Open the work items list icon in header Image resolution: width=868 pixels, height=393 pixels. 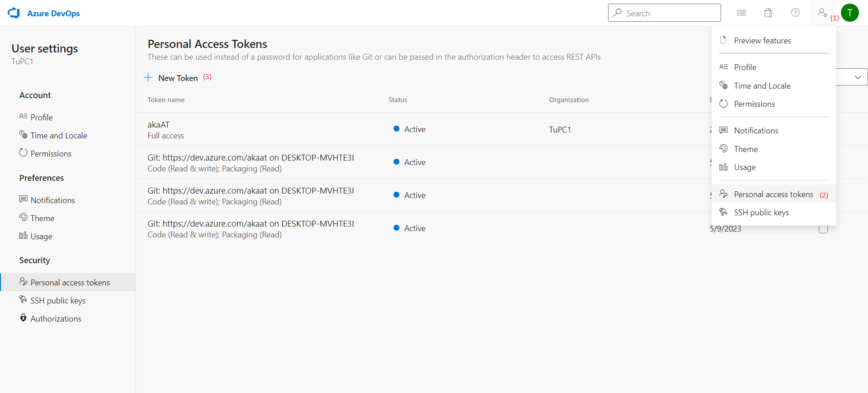741,13
